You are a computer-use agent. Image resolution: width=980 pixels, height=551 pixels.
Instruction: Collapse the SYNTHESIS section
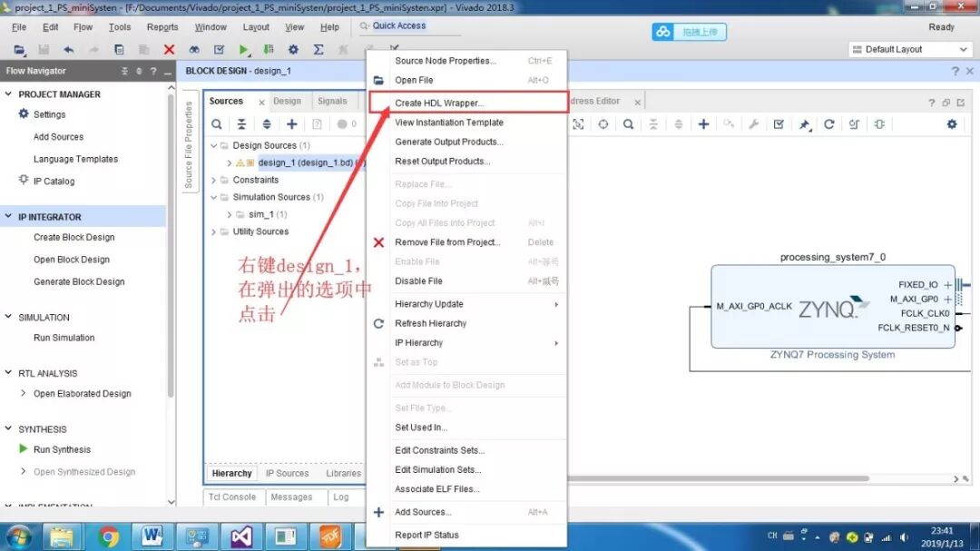[8, 428]
